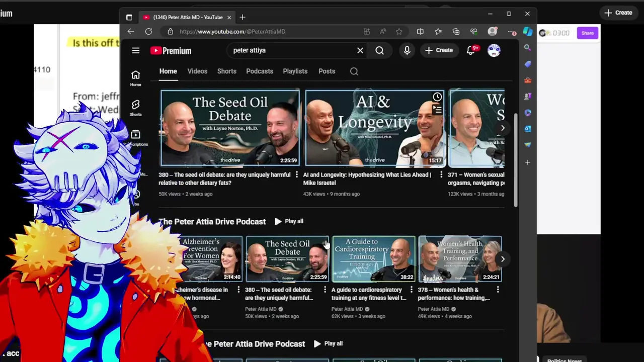Open the YouTube account avatar menu
The image size is (644, 362).
[494, 50]
